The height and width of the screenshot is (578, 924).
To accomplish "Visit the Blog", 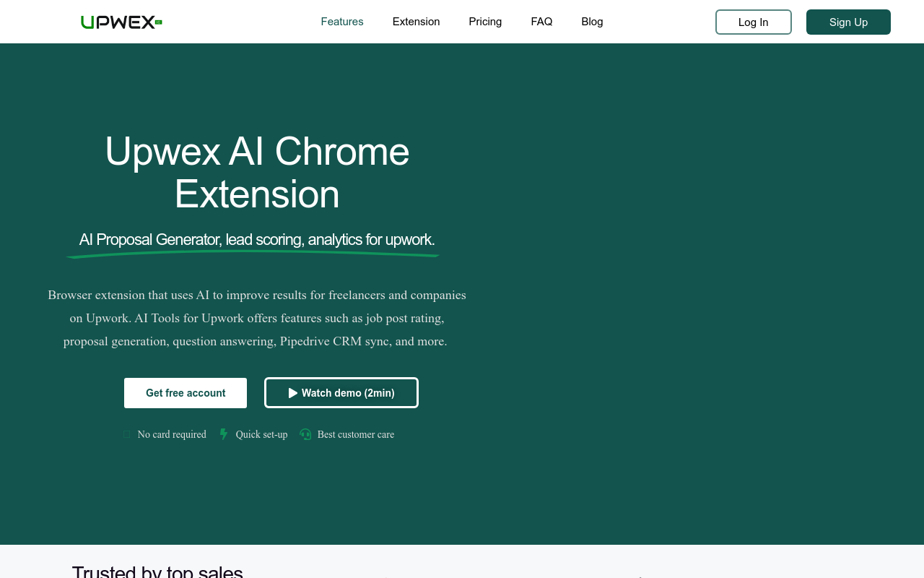I will pos(592,22).
